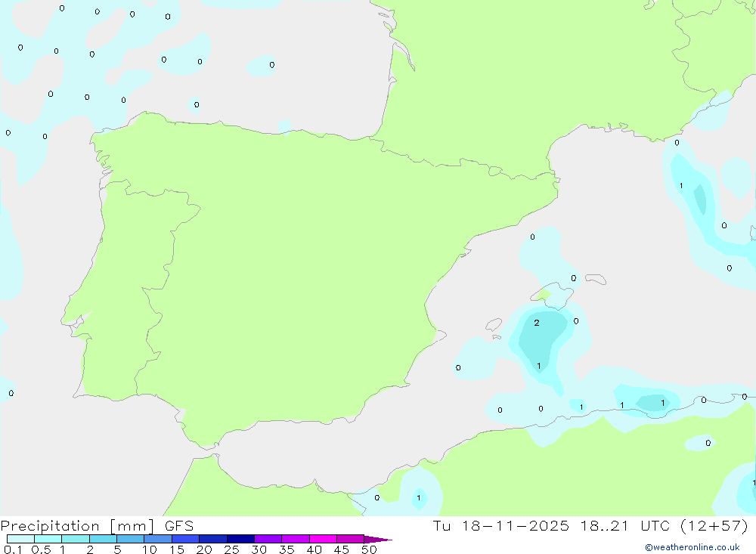Click the purple arrow tip above 50 mm
Screen dimensions: 756x554
pyautogui.click(x=379, y=540)
